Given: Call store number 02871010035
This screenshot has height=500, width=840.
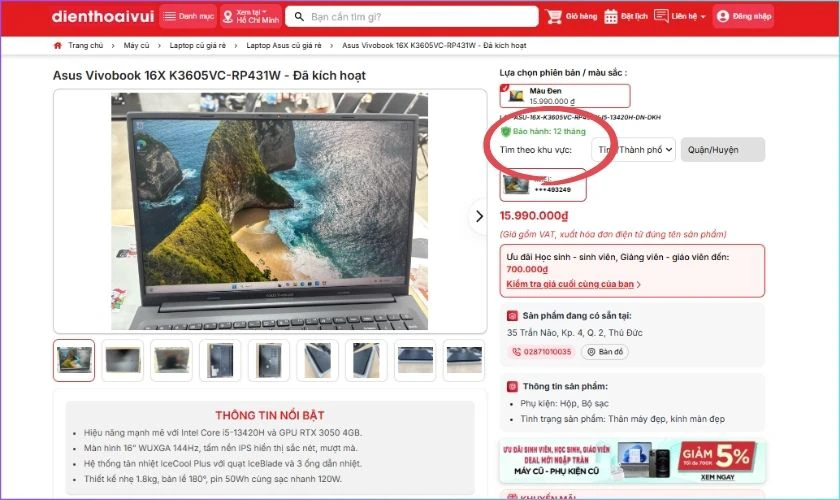Looking at the screenshot, I should pos(541,352).
